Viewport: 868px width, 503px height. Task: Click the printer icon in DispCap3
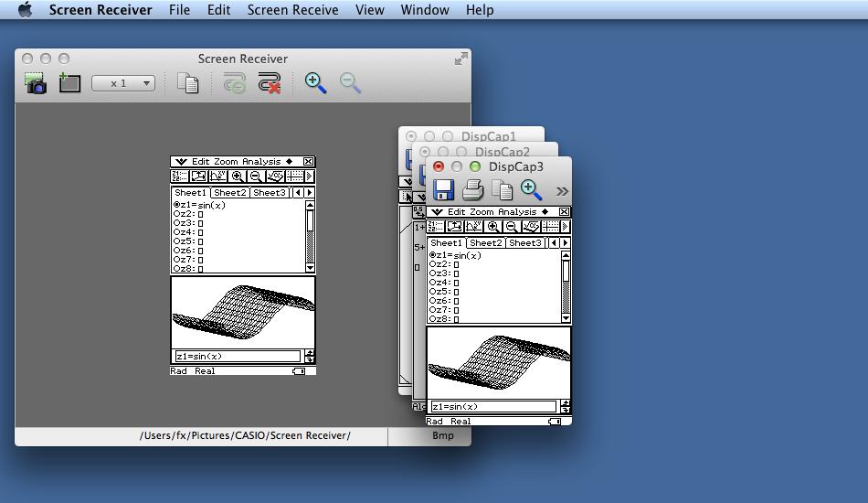pyautogui.click(x=472, y=190)
